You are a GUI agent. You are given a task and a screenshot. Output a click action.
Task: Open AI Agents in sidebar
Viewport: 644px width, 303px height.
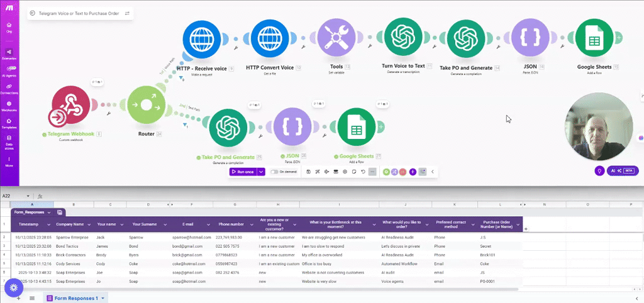(9, 72)
